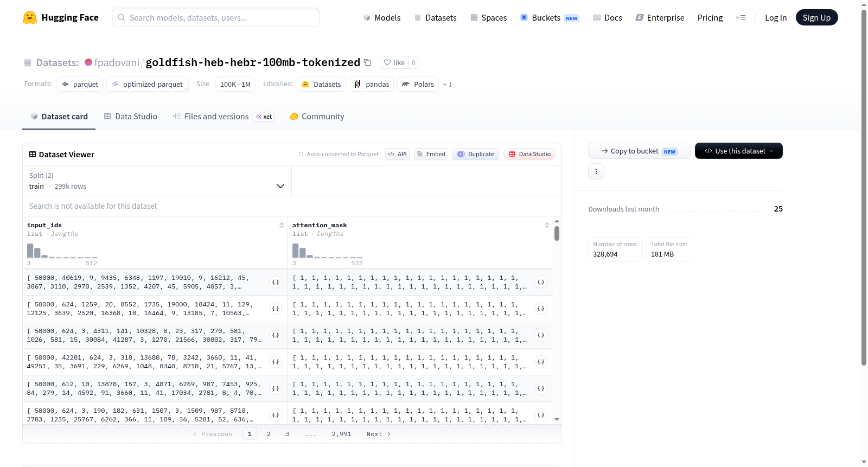Click the Duplicate button

point(476,154)
